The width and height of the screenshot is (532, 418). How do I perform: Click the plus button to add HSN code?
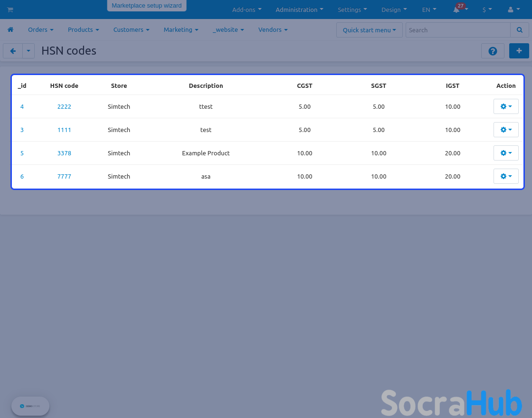[x=519, y=51]
